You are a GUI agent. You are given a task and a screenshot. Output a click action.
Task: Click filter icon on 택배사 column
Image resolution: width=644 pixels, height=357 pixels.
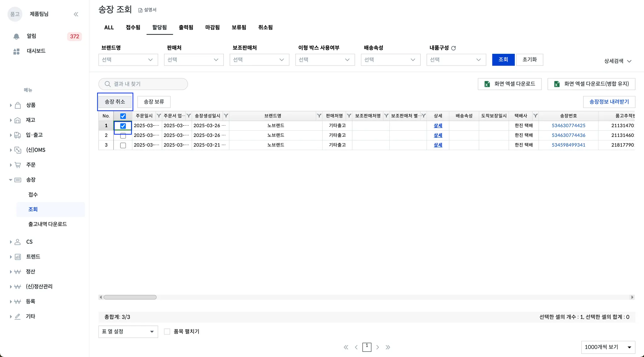[535, 116]
